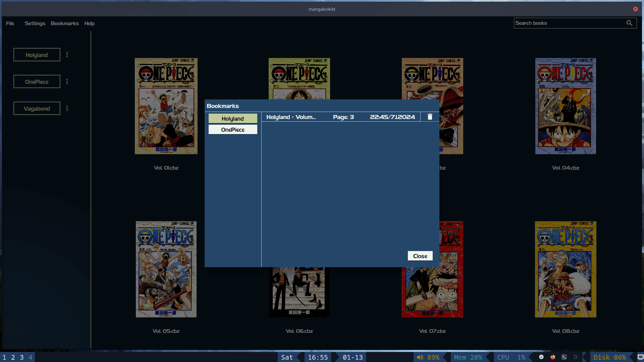Viewport: 644px width, 362px height.
Task: Select OnePiece tab in Bookmarks dialog
Action: coord(233,129)
